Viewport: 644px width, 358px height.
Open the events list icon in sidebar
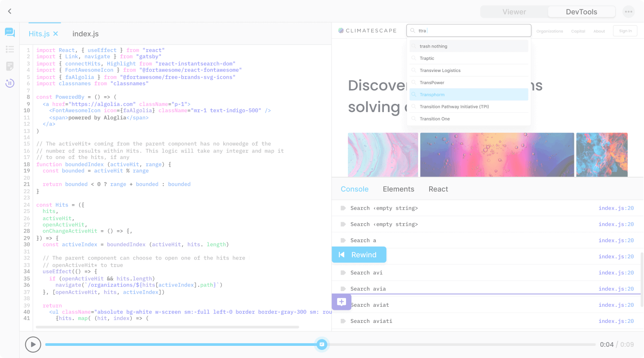tap(10, 49)
